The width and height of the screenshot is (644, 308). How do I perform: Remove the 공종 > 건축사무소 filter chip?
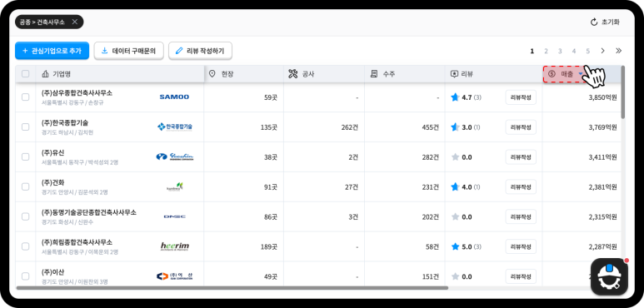(74, 22)
